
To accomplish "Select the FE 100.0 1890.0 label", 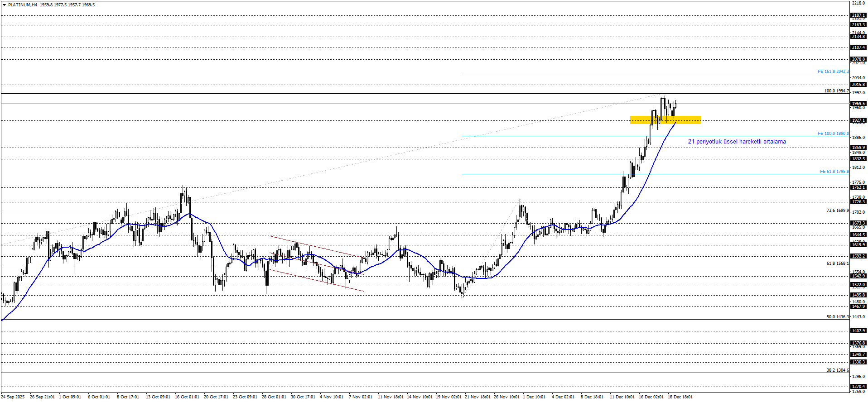I will [833, 134].
